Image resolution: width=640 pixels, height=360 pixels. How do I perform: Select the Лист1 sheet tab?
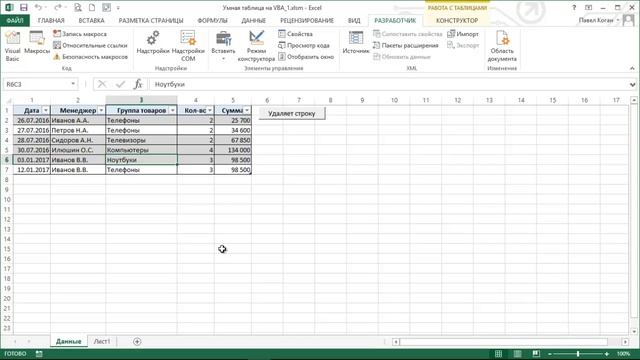click(x=102, y=341)
